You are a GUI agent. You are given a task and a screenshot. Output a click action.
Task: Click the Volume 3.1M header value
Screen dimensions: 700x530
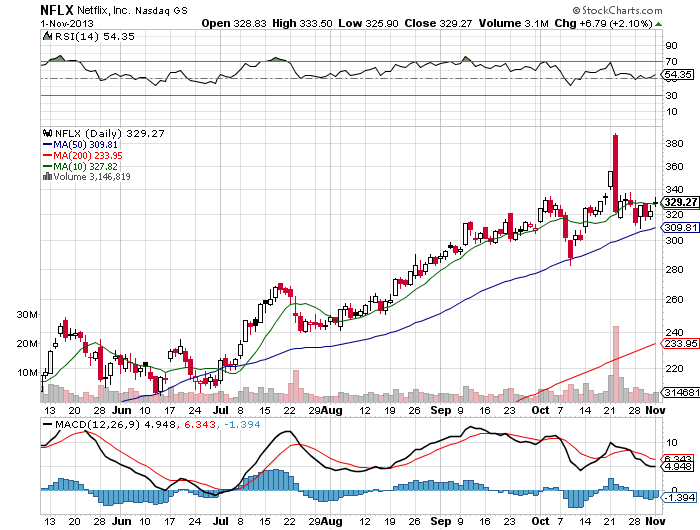[513, 23]
